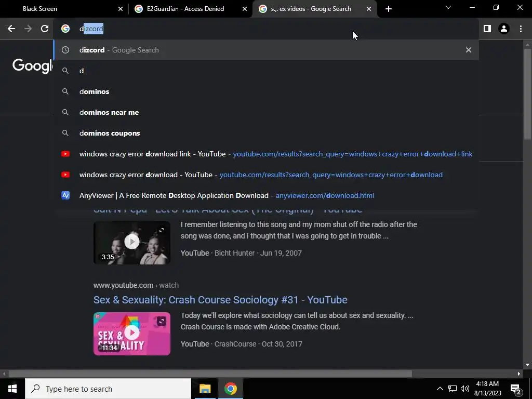
Task: Close the E2Guardian tab
Action: click(245, 9)
